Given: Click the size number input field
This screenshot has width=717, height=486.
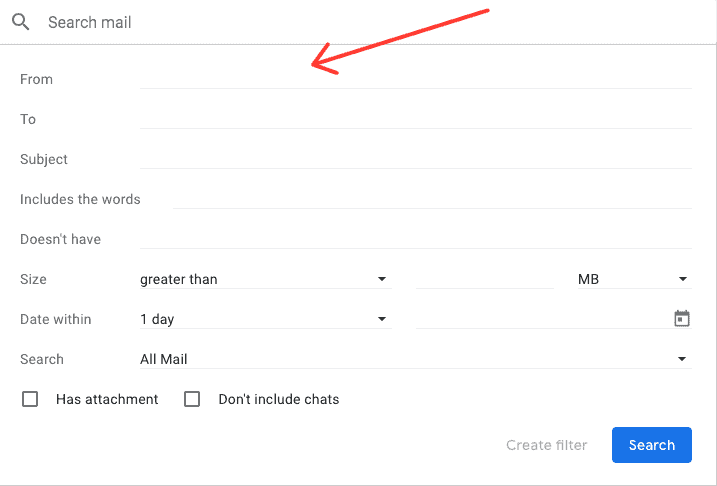Looking at the screenshot, I should (484, 279).
